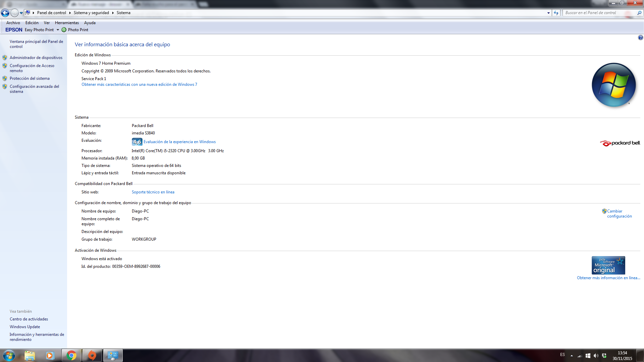
Task: Open the Ayuda menu
Action: [x=90, y=23]
